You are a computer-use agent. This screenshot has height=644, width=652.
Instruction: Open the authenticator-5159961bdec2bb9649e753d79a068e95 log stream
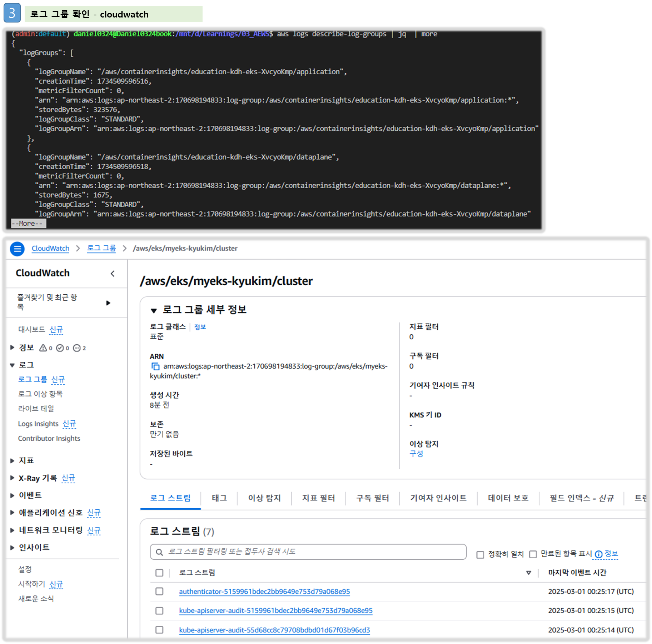point(264,592)
